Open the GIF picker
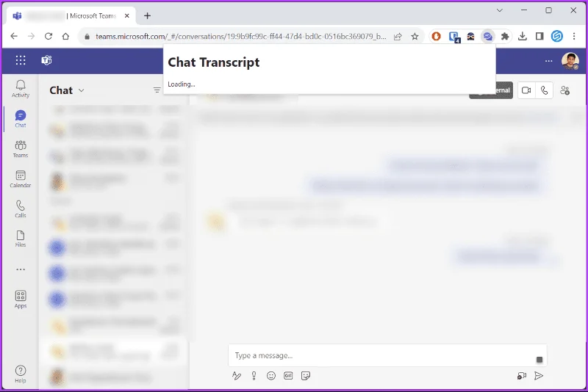The height and width of the screenshot is (392, 588). coord(288,376)
